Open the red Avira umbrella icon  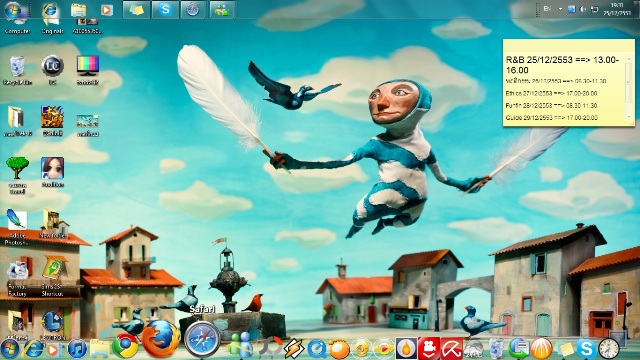point(451,349)
